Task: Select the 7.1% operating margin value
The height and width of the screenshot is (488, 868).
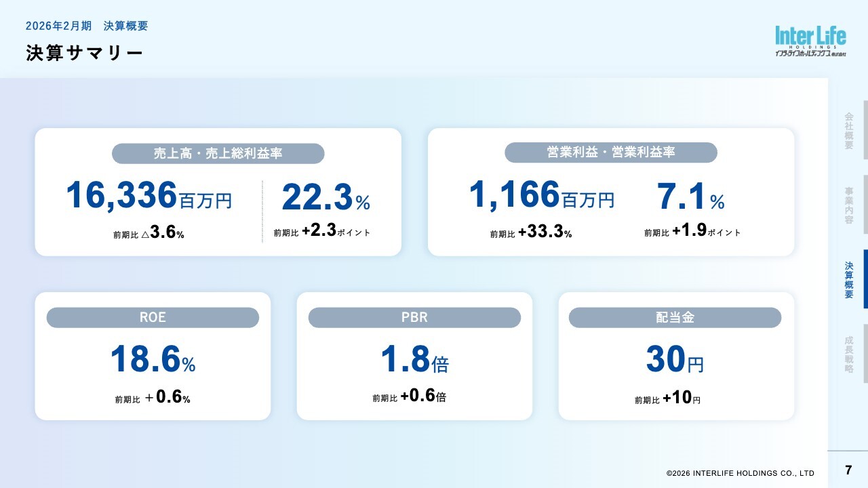Action: [x=690, y=198]
